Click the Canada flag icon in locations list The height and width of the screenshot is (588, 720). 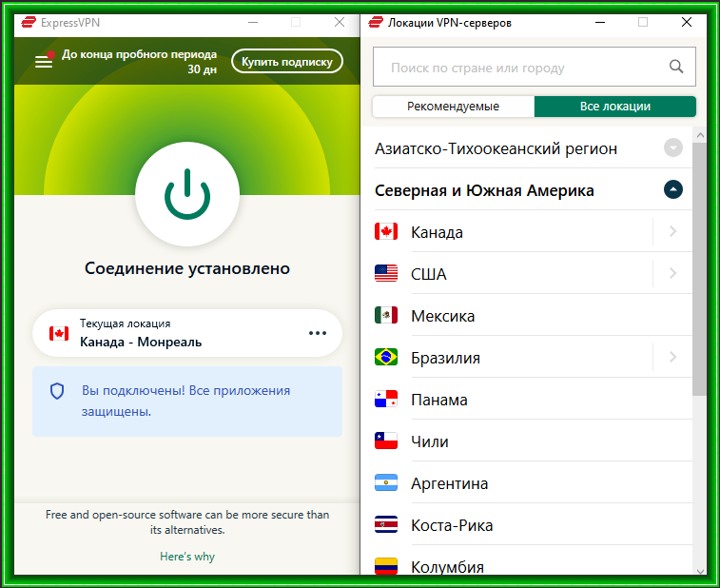point(386,231)
